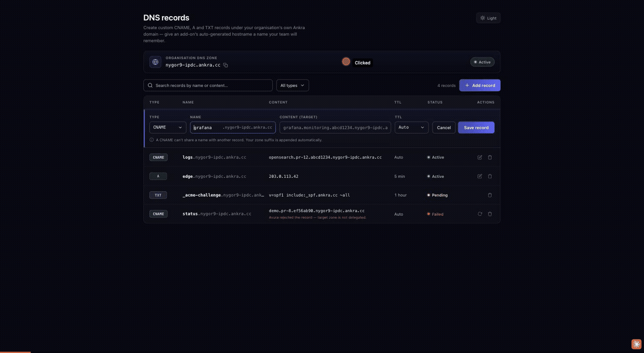Click the edge record name
Screen dimensions: 644x353
tap(214, 176)
